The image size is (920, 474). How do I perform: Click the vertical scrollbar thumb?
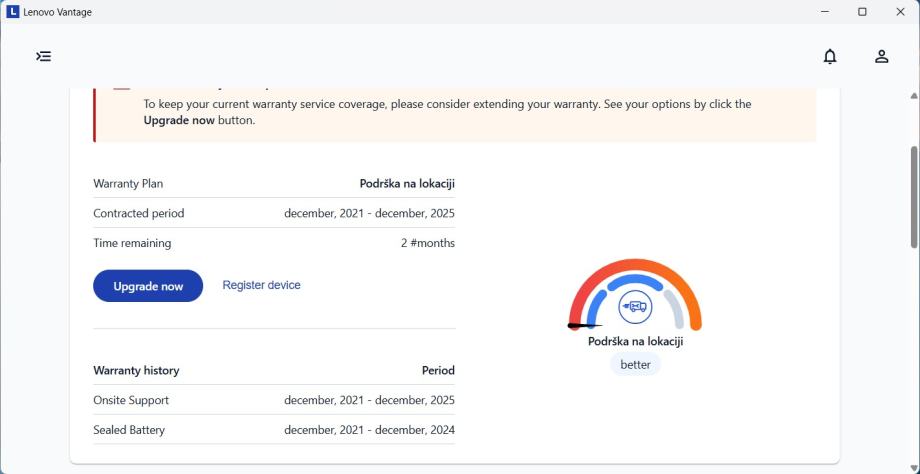point(913,195)
